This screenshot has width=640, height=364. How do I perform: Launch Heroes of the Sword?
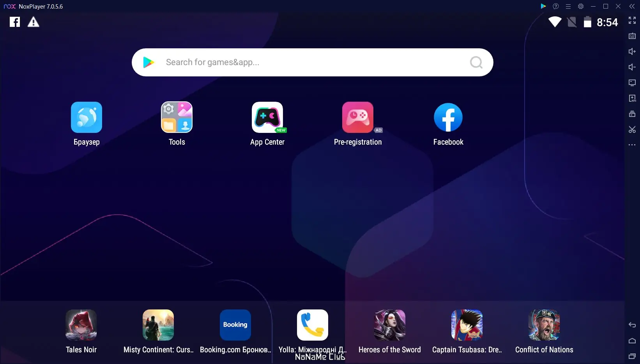click(390, 325)
